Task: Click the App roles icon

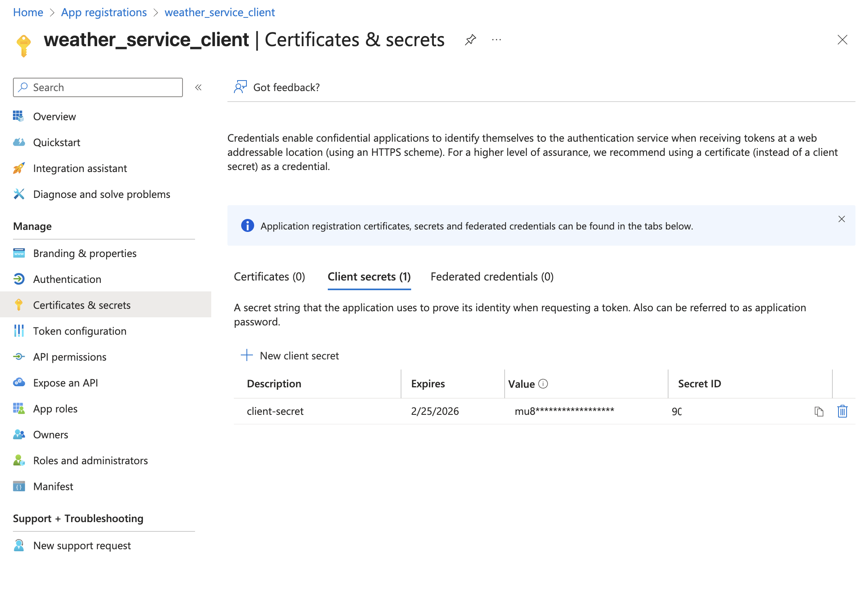Action: point(19,408)
